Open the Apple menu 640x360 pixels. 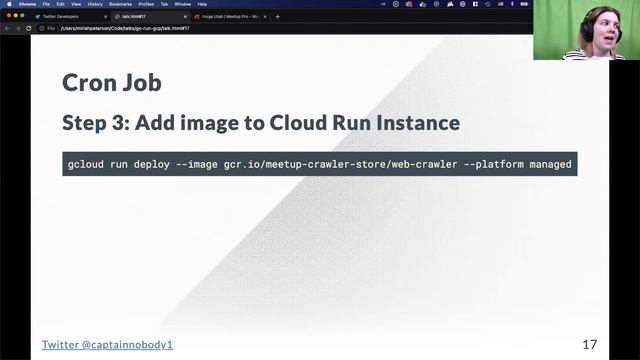[x=9, y=4]
